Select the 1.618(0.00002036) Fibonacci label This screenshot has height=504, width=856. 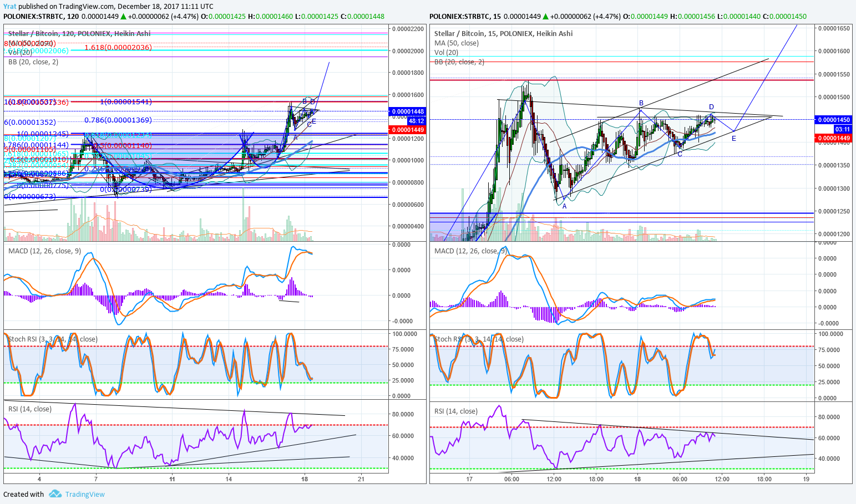click(118, 48)
